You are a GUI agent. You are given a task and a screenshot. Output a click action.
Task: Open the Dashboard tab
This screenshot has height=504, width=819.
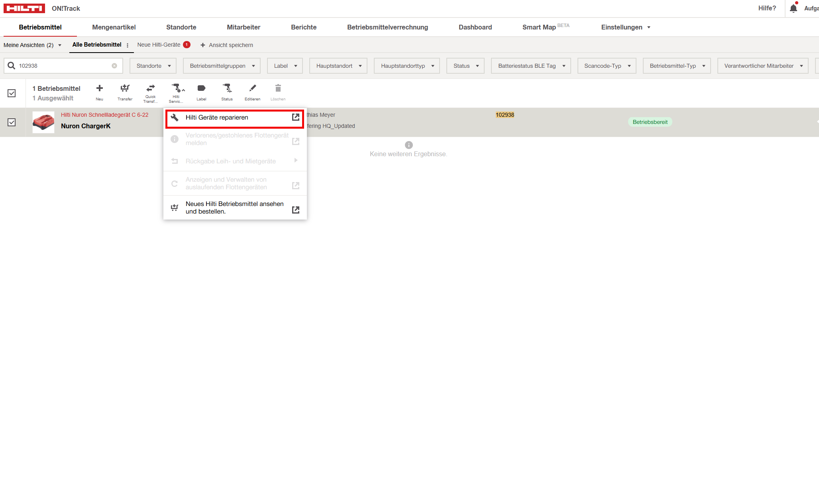pyautogui.click(x=475, y=27)
